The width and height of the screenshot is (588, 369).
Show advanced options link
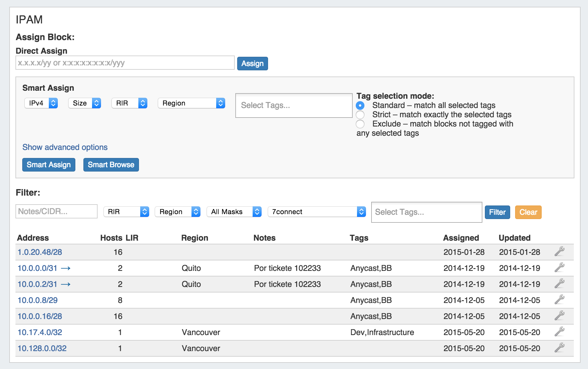click(65, 147)
